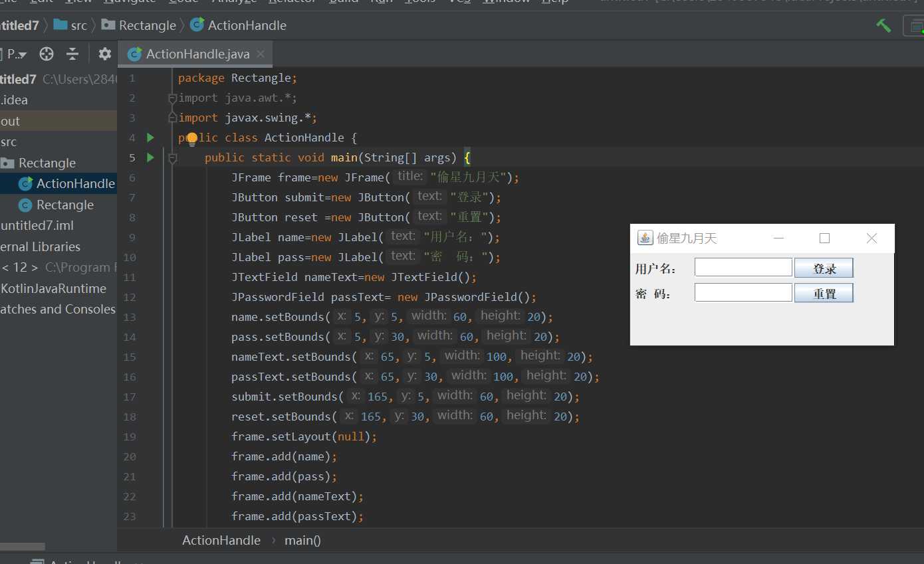
Task: Click 'package Rectangle;' on line 1
Action: point(237,78)
